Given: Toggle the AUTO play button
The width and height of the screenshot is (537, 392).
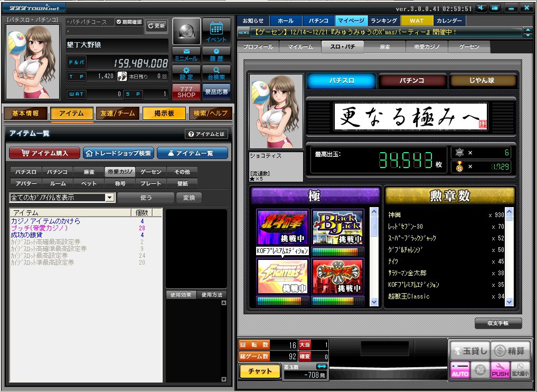Looking at the screenshot, I should tap(460, 370).
